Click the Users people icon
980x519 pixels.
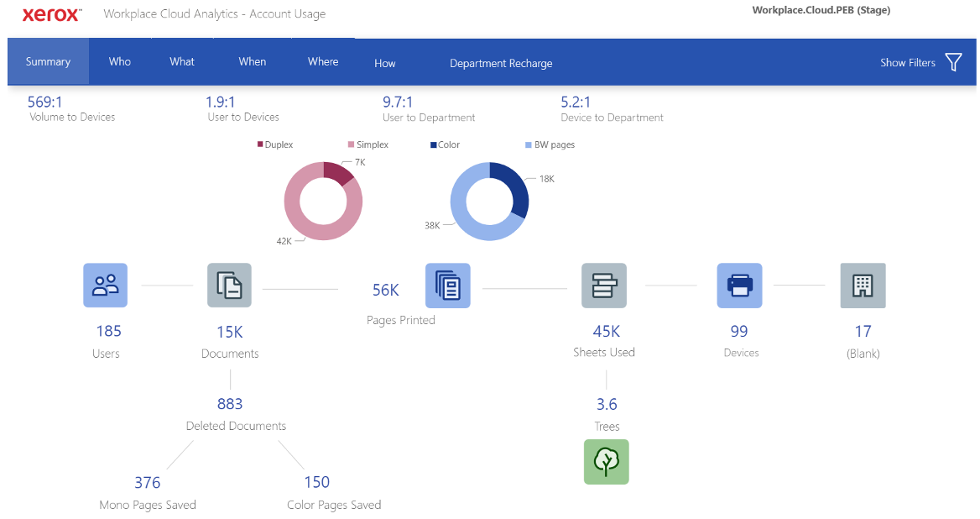coord(105,286)
